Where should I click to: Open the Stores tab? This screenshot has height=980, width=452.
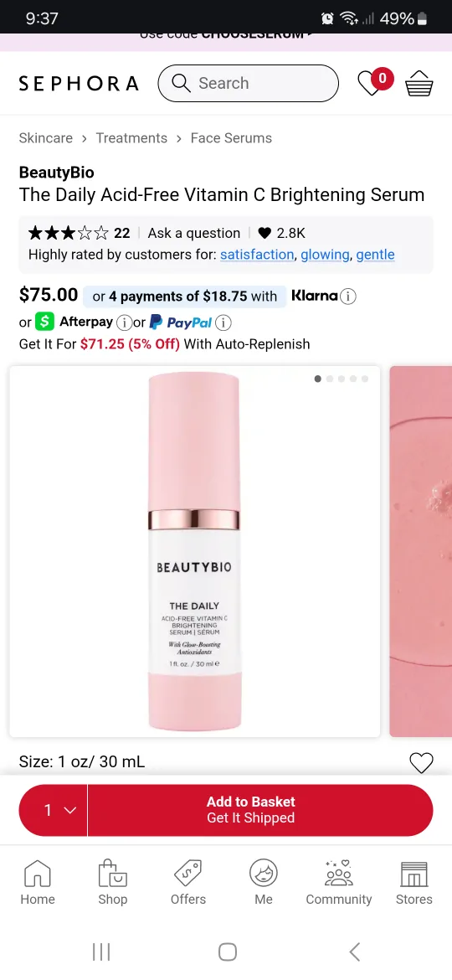click(414, 883)
